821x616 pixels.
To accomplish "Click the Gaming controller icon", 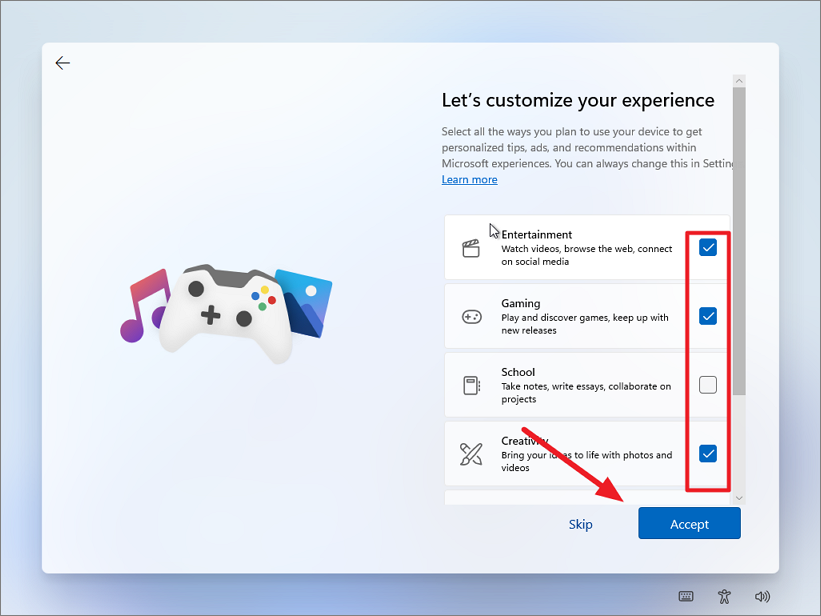I will [x=471, y=316].
